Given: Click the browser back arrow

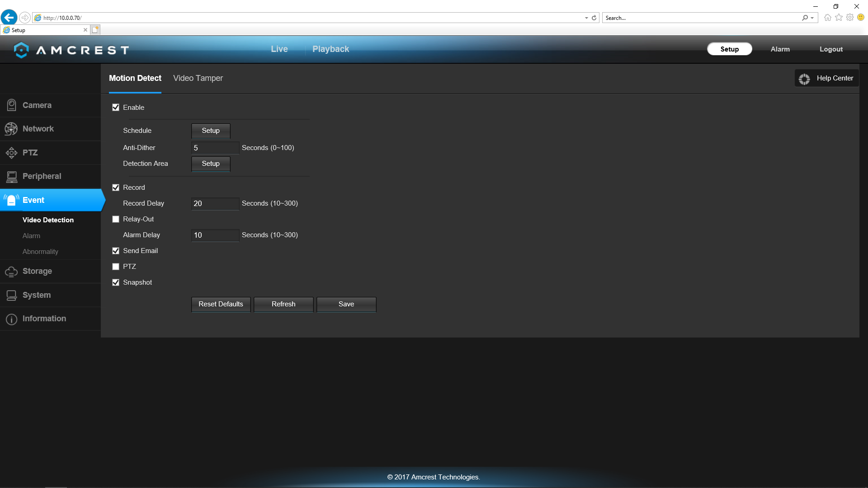Looking at the screenshot, I should [9, 18].
